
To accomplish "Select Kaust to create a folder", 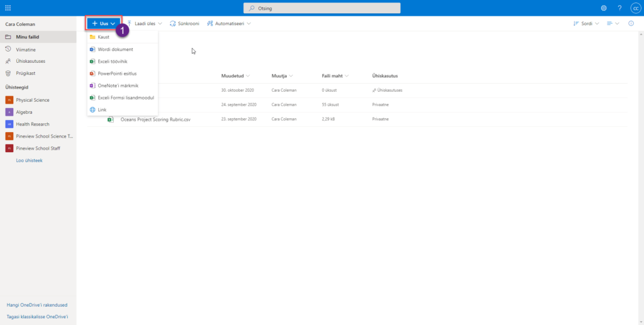I will click(x=103, y=37).
